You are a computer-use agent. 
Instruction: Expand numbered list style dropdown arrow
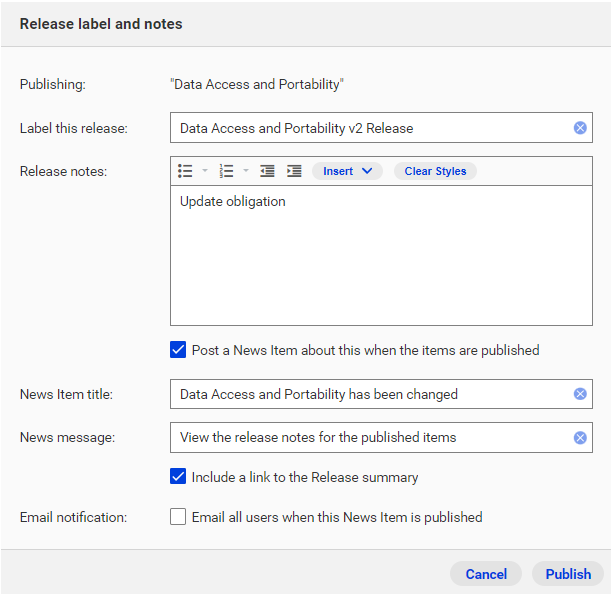coord(246,170)
